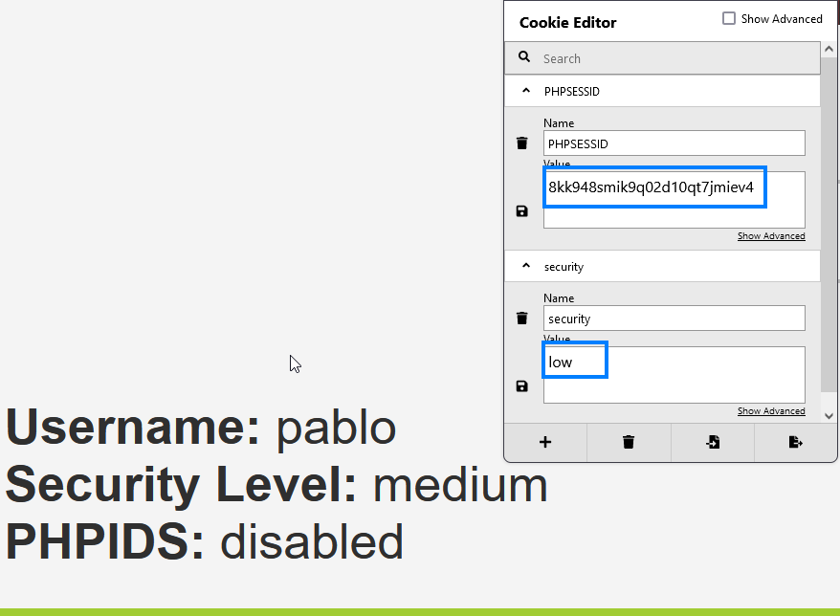Image resolution: width=840 pixels, height=616 pixels.
Task: Save the security cookie value
Action: tap(521, 386)
